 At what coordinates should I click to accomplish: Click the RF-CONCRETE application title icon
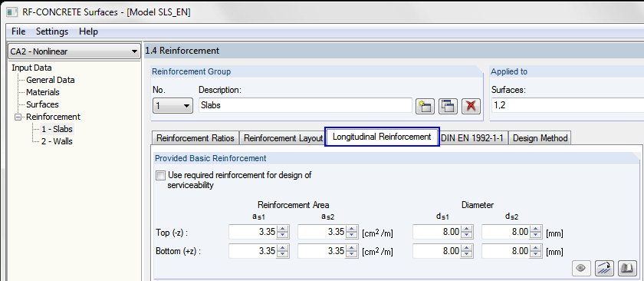click(13, 12)
